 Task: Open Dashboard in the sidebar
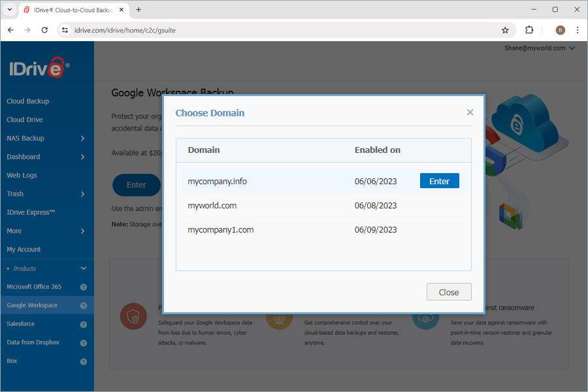[x=24, y=157]
